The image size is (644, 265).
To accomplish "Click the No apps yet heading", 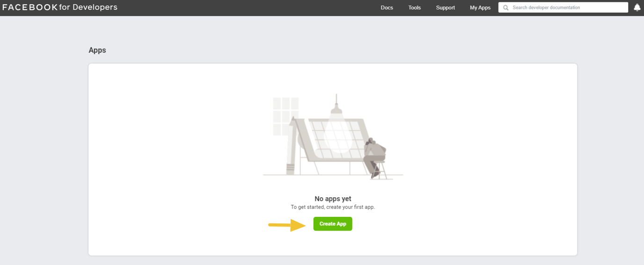I will pos(333,199).
